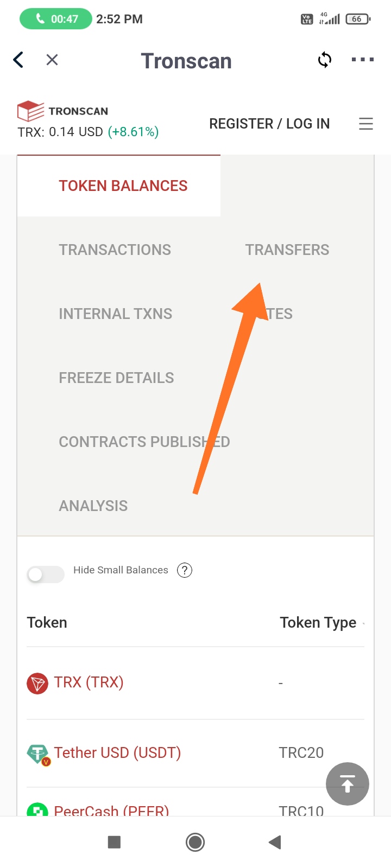Open the Internal Txns tab
This screenshot has height=868, width=391.
pos(115,314)
